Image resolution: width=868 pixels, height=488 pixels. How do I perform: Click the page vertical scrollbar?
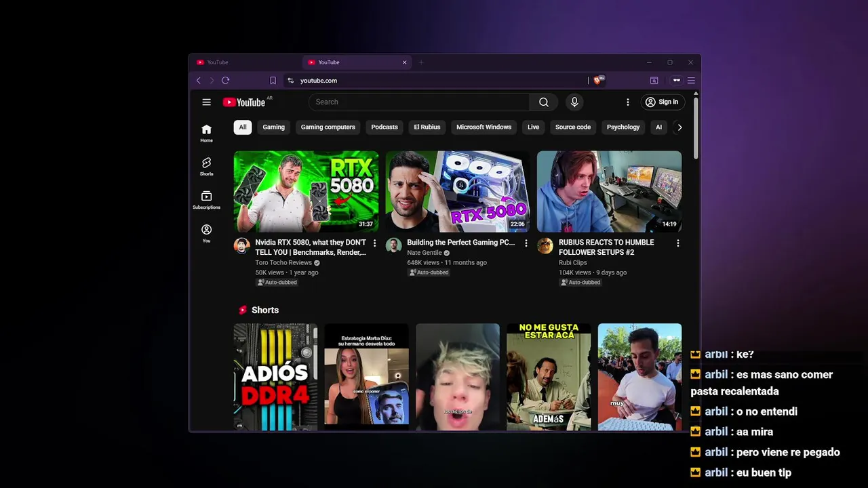[696, 129]
